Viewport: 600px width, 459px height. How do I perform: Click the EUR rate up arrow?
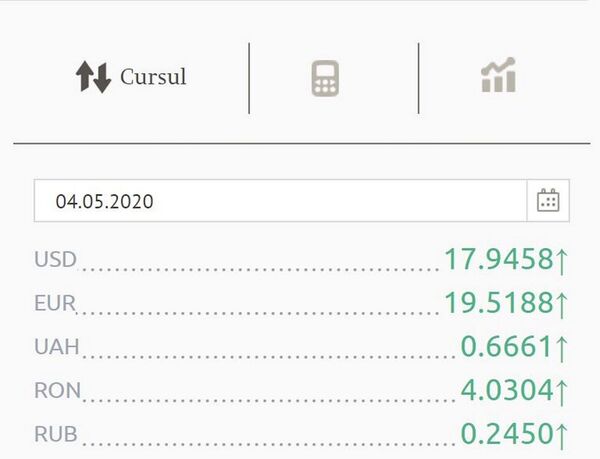point(562,303)
